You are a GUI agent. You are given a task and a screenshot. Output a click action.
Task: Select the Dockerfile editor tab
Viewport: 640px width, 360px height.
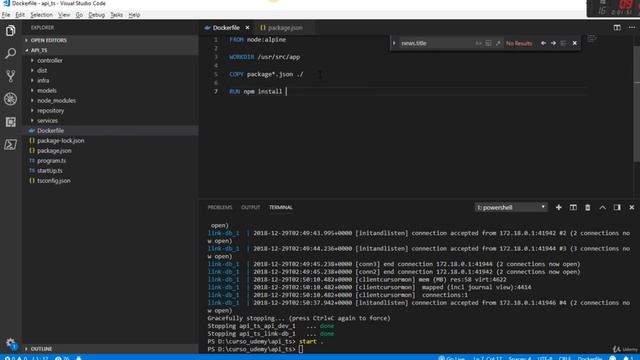click(x=226, y=27)
